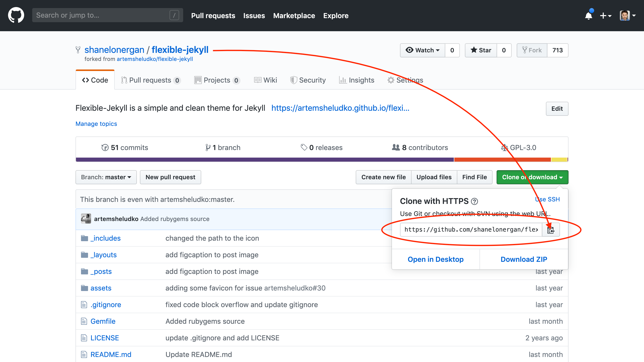Click the Fork button

(532, 50)
